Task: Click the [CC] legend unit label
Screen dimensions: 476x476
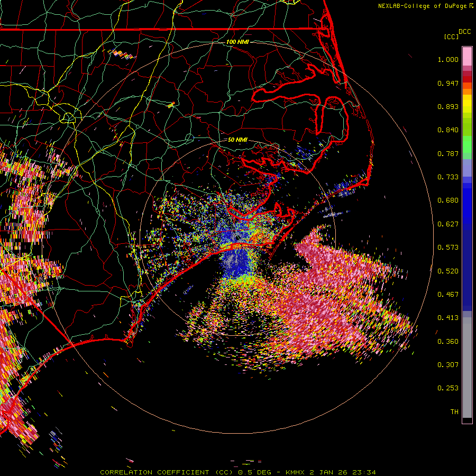Action: (x=452, y=36)
